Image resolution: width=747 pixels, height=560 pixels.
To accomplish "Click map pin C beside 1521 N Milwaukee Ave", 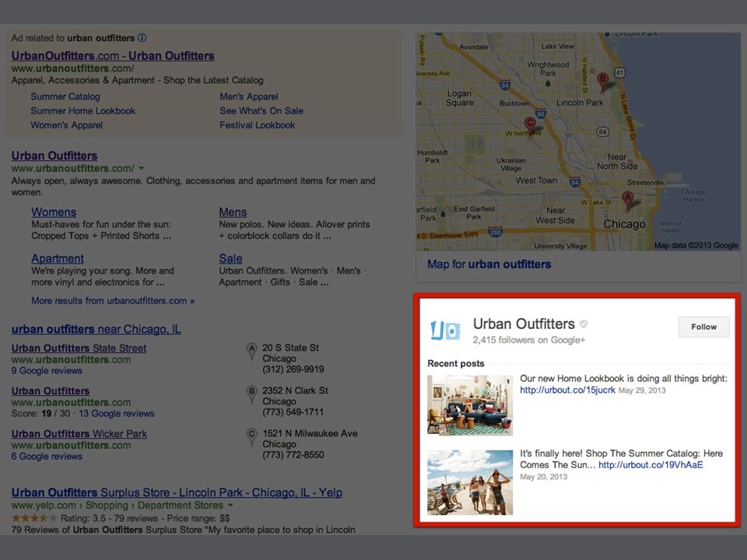I will pyautogui.click(x=251, y=437).
